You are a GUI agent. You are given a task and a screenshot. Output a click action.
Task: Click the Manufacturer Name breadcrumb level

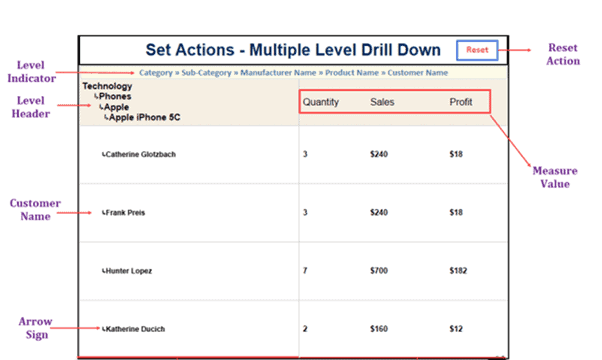pos(278,73)
